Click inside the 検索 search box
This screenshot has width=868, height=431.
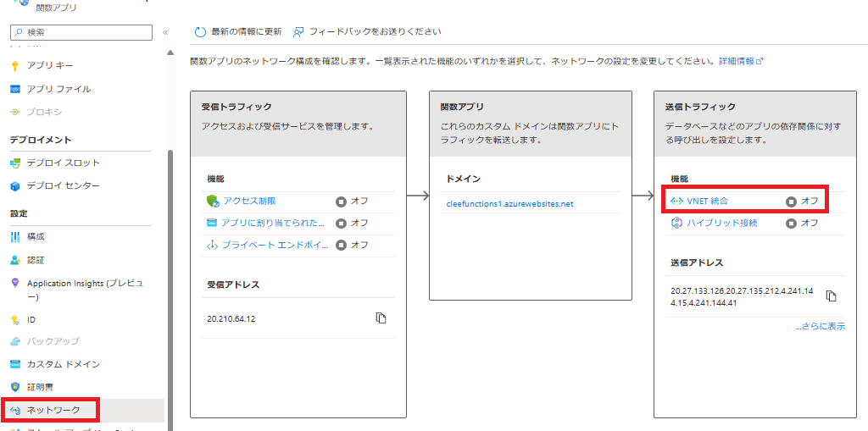point(81,33)
